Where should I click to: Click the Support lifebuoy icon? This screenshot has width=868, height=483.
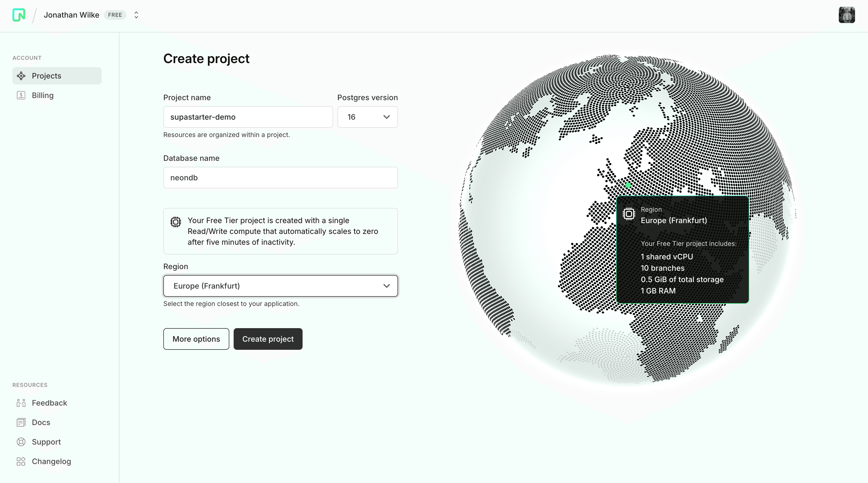(21, 442)
